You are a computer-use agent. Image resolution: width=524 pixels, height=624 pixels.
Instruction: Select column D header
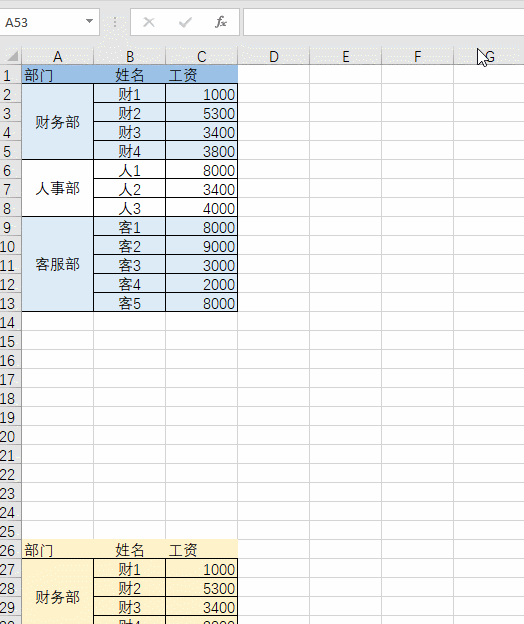coord(274,57)
